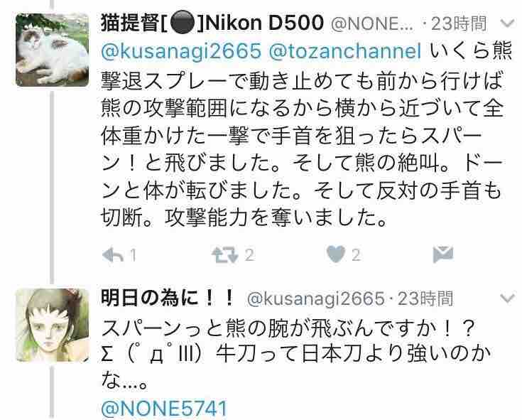Open the 明日の為に face avatar
The width and height of the screenshot is (522, 420).
(53, 325)
